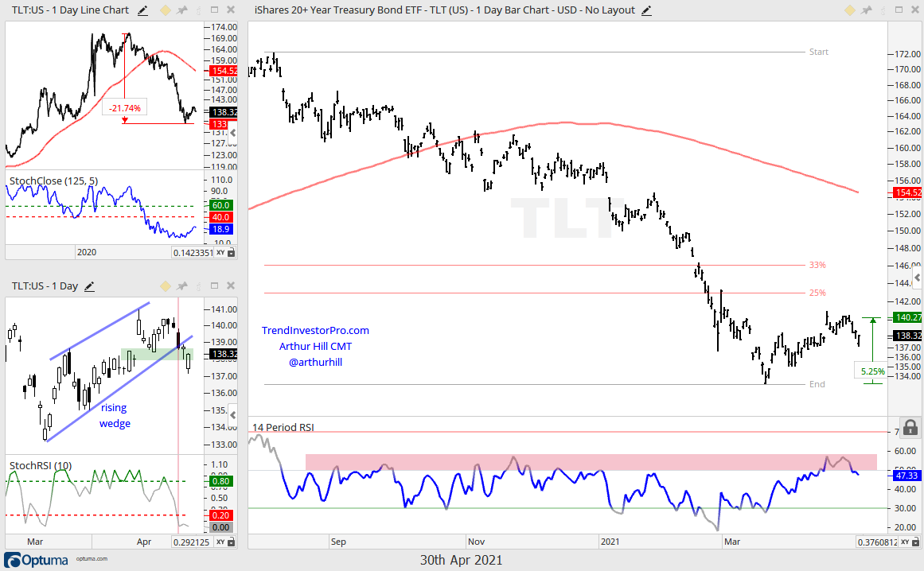924x571 pixels.
Task: Close the iShares 1 Day Bar Chart panel
Action: coord(915,10)
